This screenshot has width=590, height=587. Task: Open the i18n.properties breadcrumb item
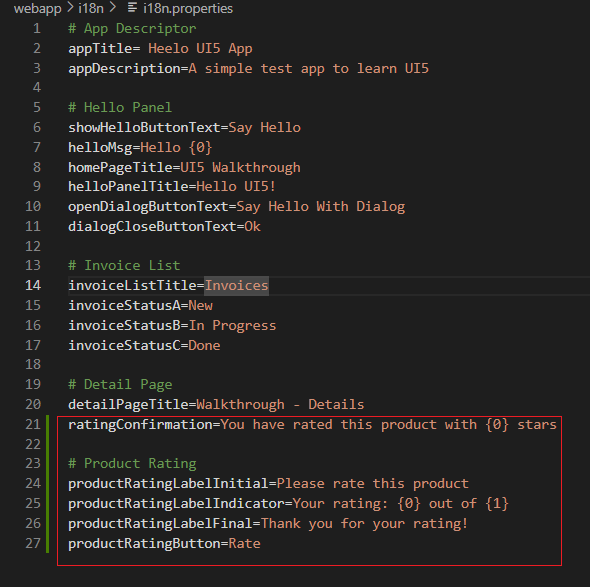[188, 8]
